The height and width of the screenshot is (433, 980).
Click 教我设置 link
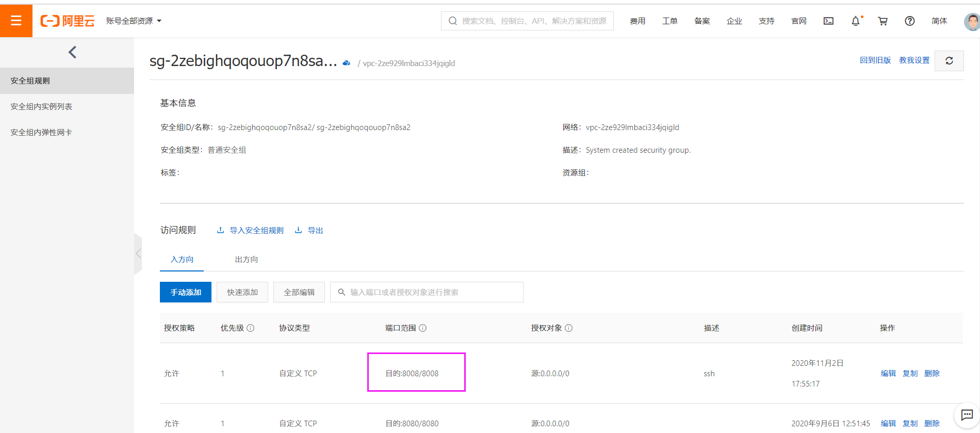[914, 60]
